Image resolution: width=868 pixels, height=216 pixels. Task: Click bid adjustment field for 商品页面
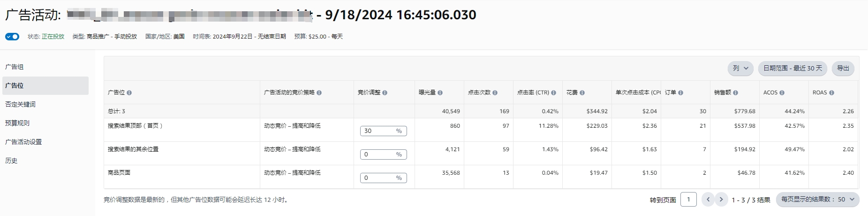pos(383,178)
